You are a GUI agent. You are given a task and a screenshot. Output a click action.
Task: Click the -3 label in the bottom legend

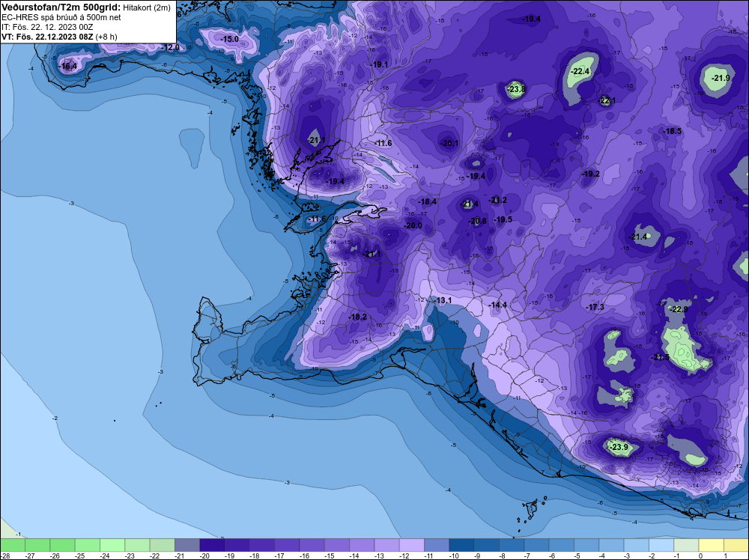click(628, 556)
